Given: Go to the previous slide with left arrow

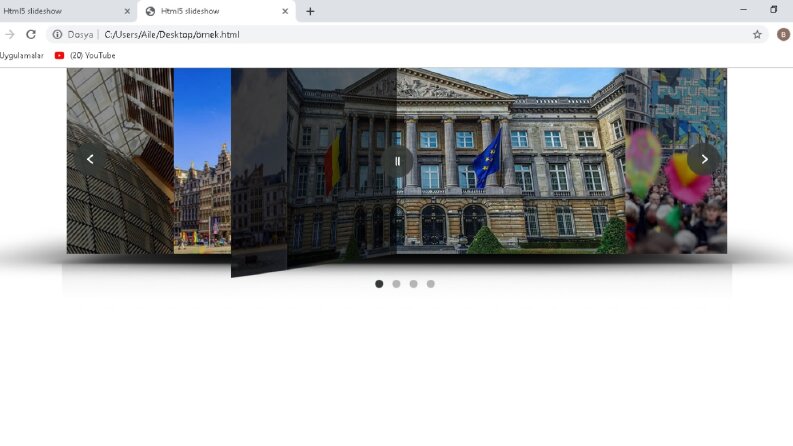Looking at the screenshot, I should coord(90,159).
